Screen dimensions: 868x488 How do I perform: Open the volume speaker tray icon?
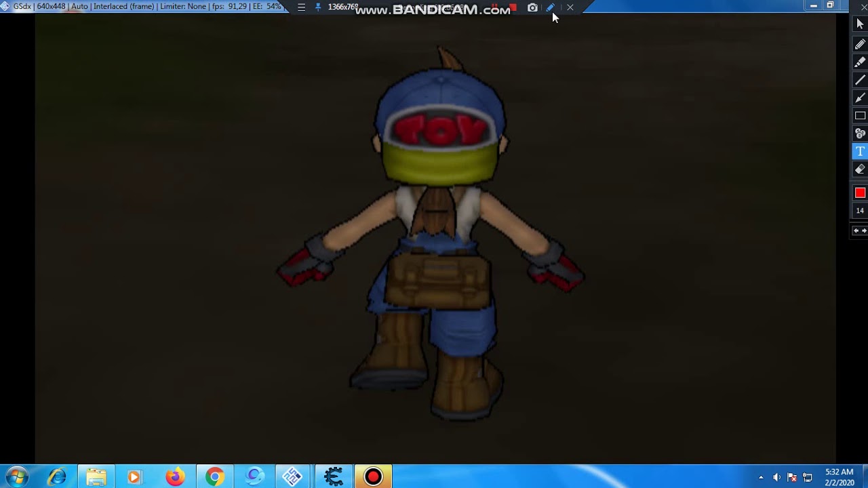pyautogui.click(x=776, y=477)
